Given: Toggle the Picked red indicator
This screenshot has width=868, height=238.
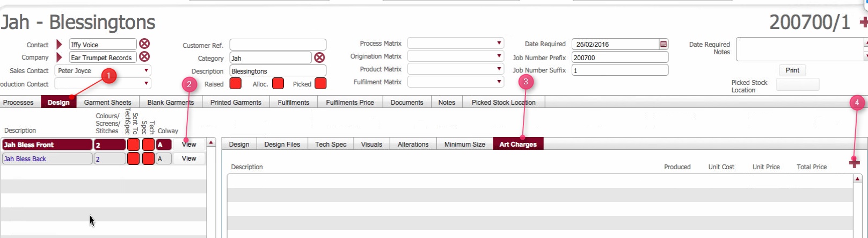Looking at the screenshot, I should (x=320, y=84).
